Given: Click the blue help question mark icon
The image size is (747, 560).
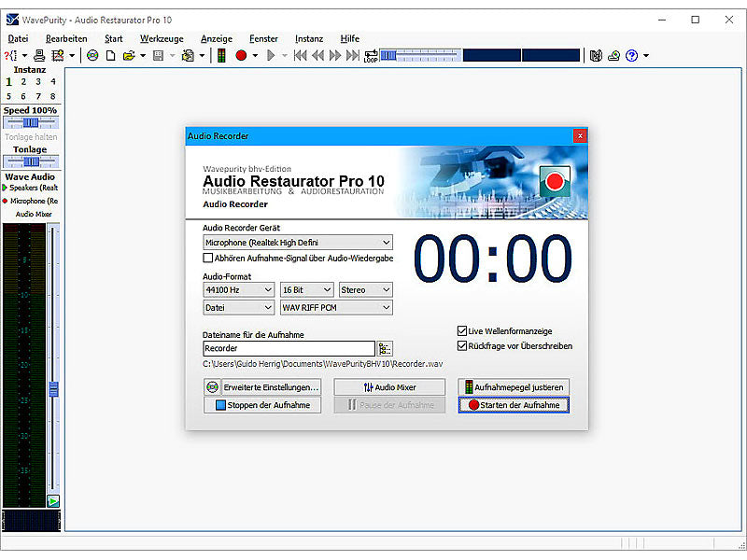Looking at the screenshot, I should [x=632, y=56].
